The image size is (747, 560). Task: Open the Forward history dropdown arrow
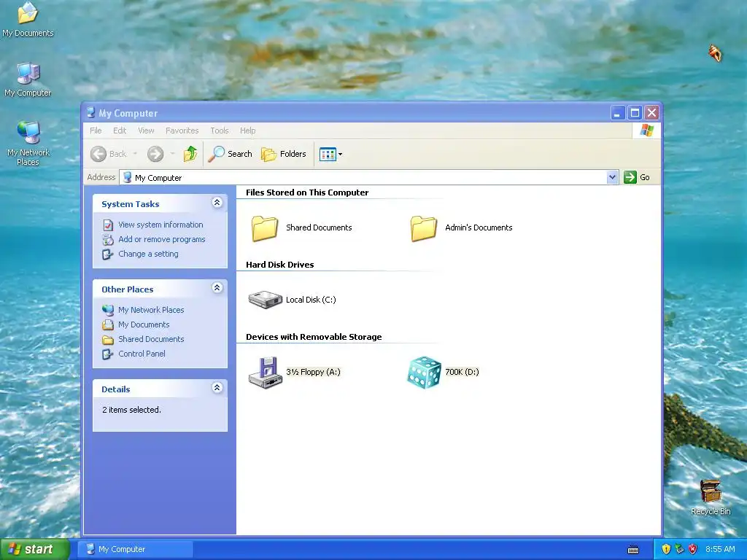coord(172,154)
